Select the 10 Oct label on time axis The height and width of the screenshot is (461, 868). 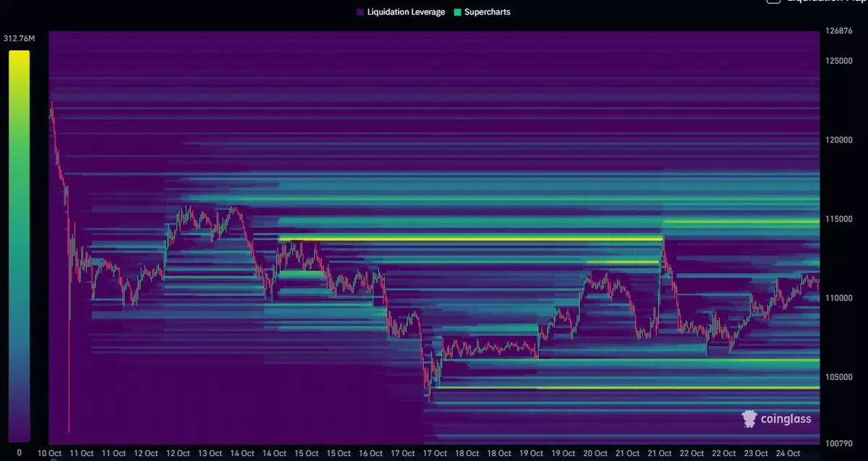50,454
